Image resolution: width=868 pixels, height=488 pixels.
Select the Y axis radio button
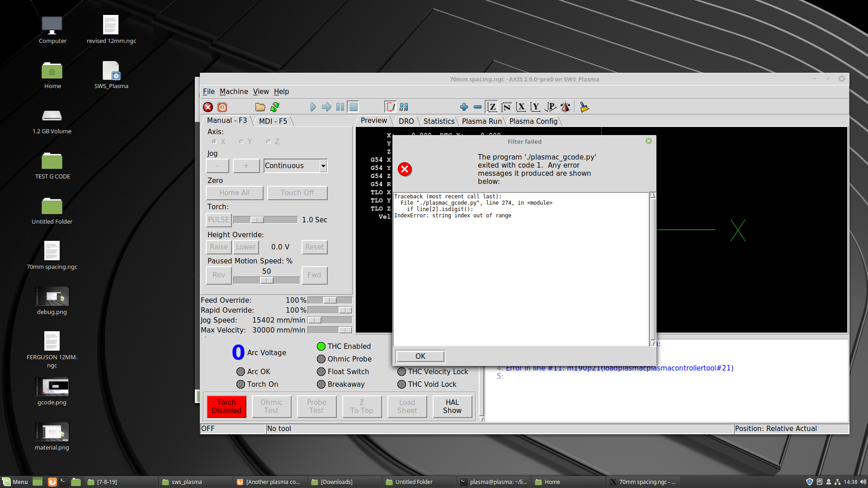click(241, 142)
